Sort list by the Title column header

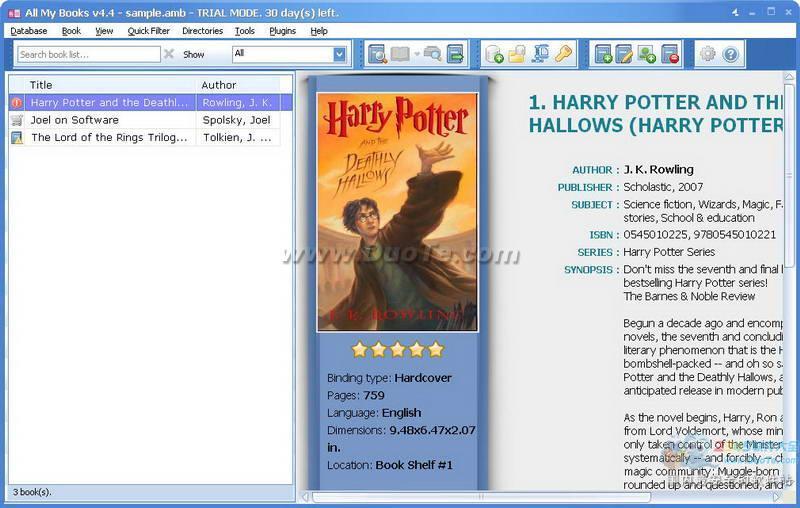(x=110, y=85)
